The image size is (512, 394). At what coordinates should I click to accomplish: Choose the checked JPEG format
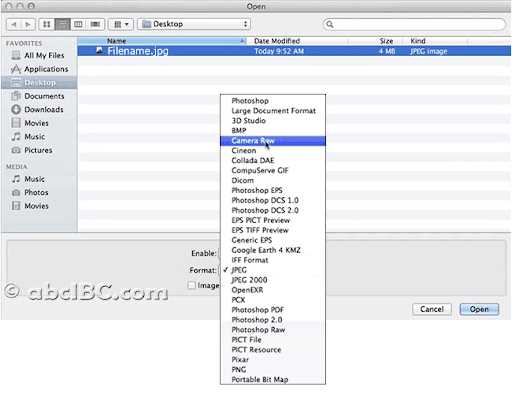click(273, 270)
